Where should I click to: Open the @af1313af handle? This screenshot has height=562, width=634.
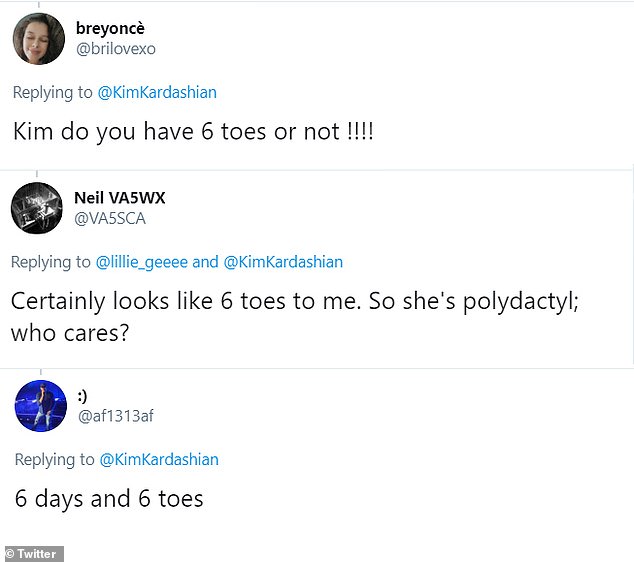(116, 416)
